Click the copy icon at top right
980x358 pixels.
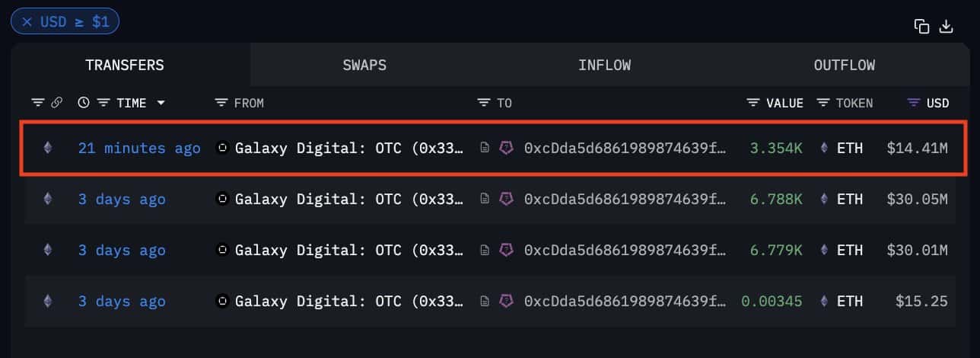pos(921,27)
